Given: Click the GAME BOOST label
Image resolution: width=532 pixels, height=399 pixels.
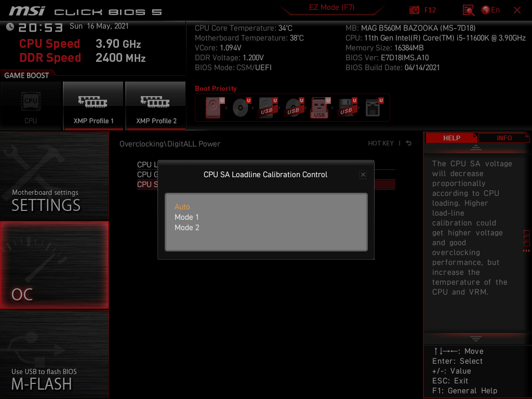Looking at the screenshot, I should [26, 76].
